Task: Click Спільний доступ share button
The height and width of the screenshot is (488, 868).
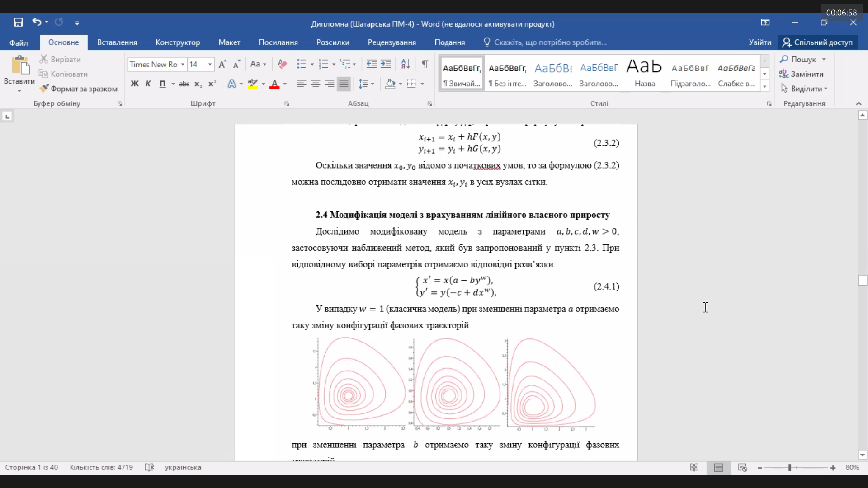Action: pos(818,42)
